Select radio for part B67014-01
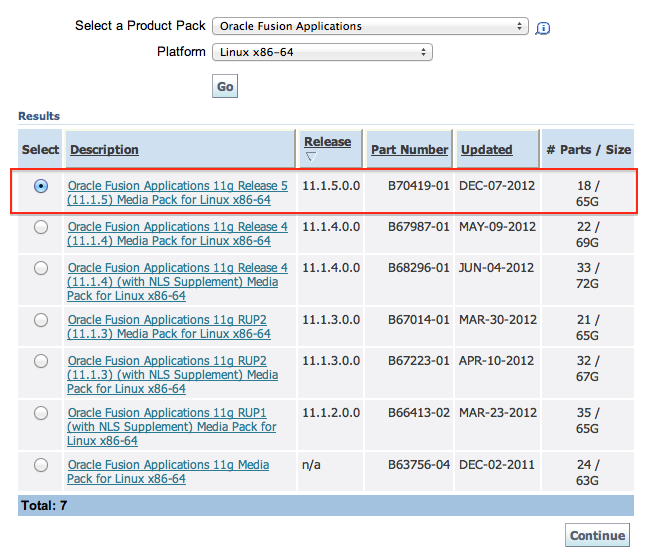 [x=41, y=320]
